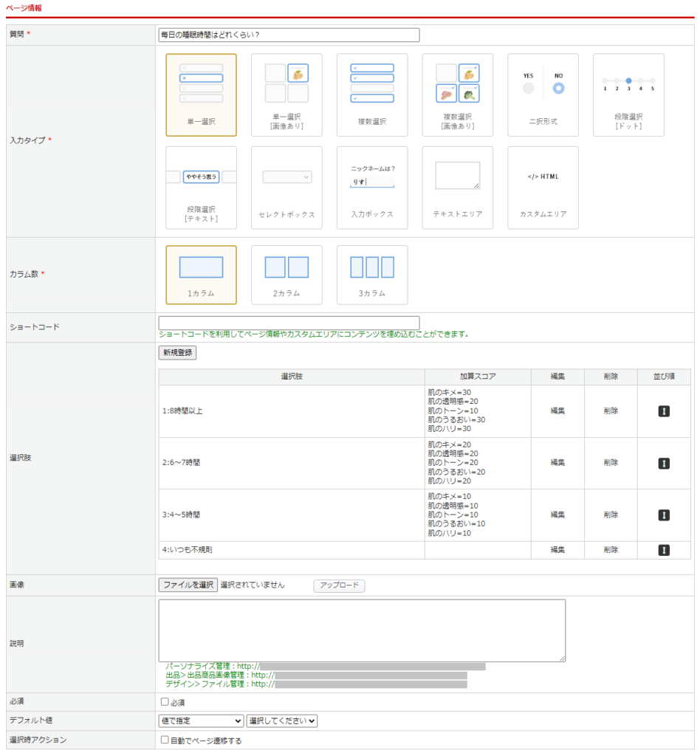Viewport: 700px width, 756px height.
Task: Choose the セレクトボックス input type tile
Action: coord(286,188)
